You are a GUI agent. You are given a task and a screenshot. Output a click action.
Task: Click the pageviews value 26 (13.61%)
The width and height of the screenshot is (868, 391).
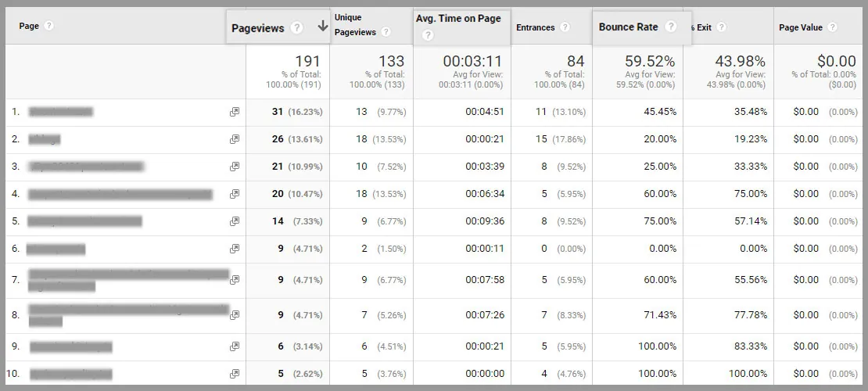(x=296, y=139)
